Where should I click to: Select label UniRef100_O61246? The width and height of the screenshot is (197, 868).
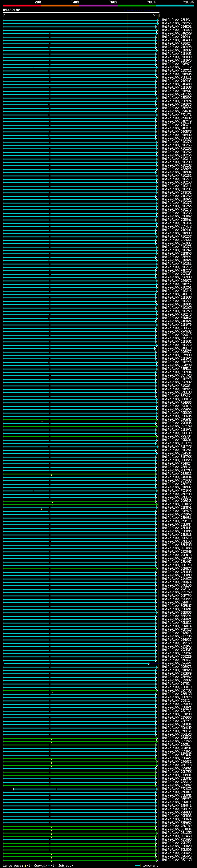pyautogui.click(x=176, y=741)
